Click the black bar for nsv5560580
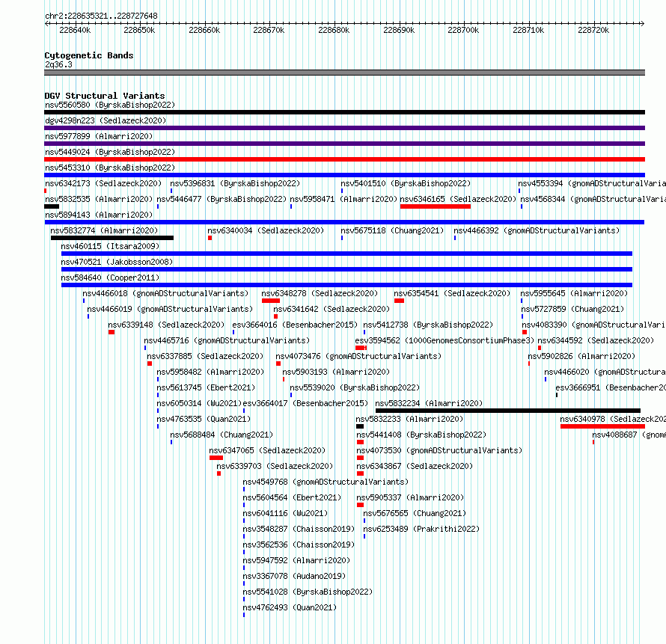The image size is (666, 644). (344, 112)
